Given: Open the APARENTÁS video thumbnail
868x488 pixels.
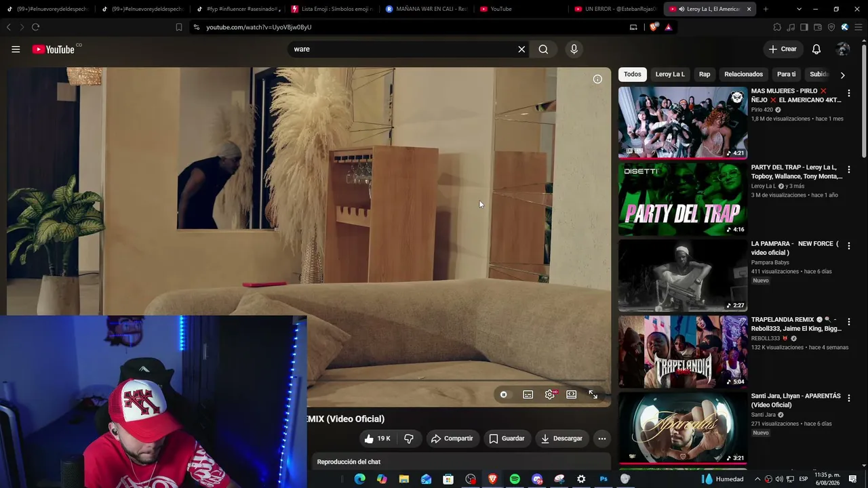Looking at the screenshot, I should point(683,428).
